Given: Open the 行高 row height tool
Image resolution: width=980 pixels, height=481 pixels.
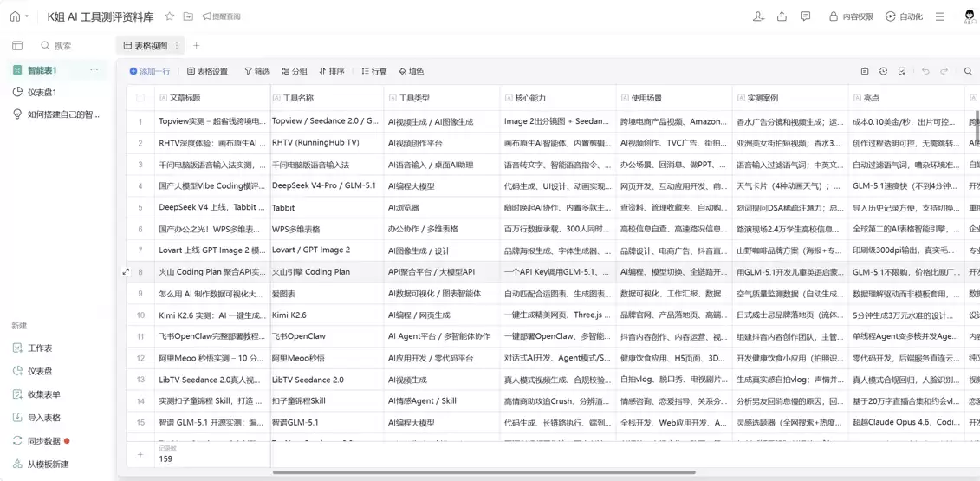Looking at the screenshot, I should [x=374, y=71].
